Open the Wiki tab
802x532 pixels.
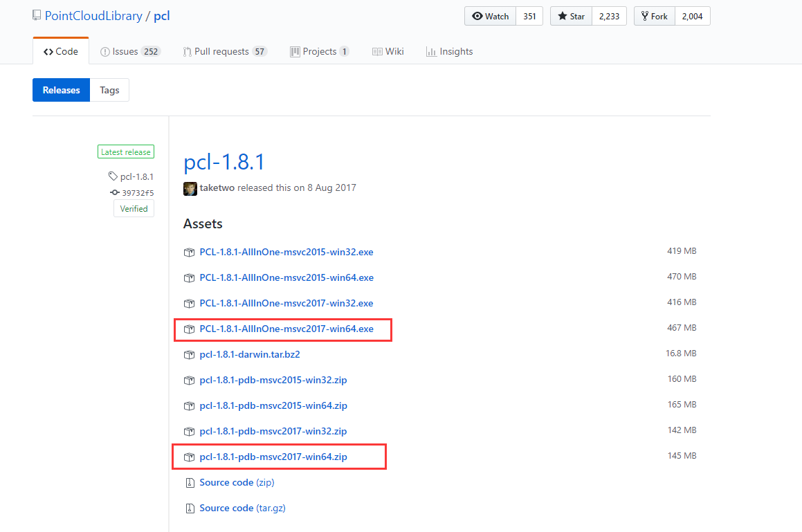pos(388,52)
